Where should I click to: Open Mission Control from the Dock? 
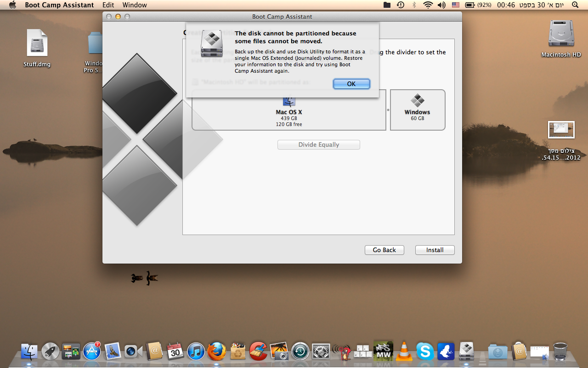point(71,352)
